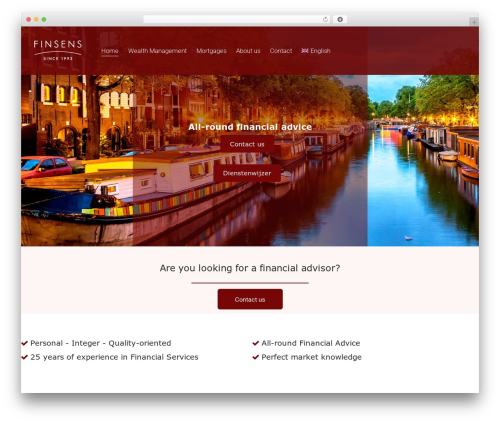Image resolution: width=500 pixels, height=423 pixels.
Task: Click 'Perfect market knowledge' list item
Action: point(311,357)
